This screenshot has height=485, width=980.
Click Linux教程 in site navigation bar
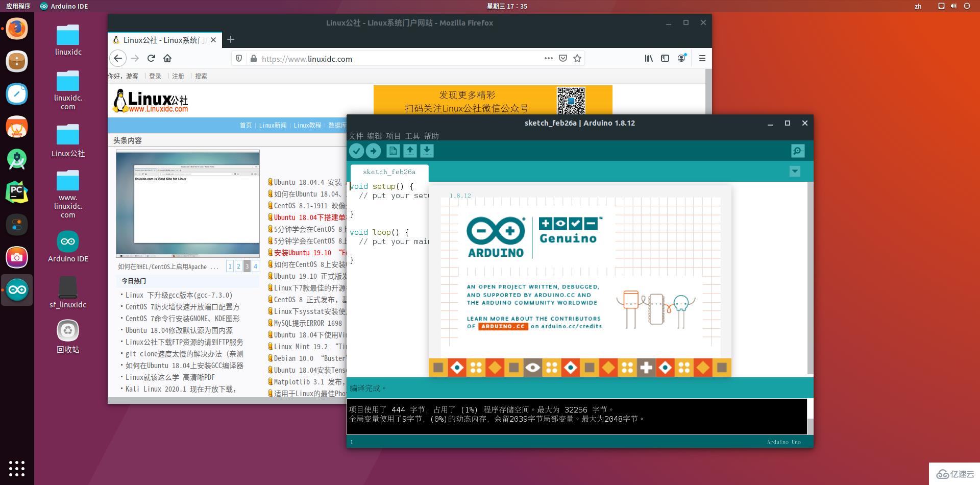307,125
